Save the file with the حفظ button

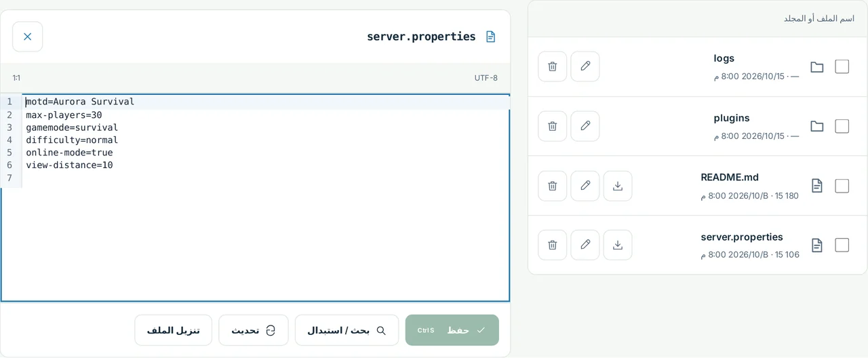coord(452,330)
